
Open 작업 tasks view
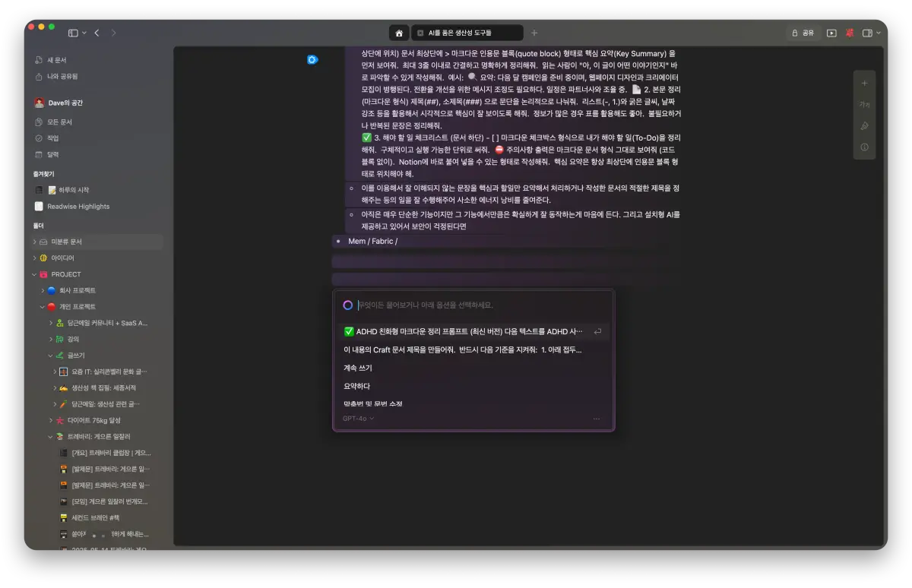click(x=47, y=138)
